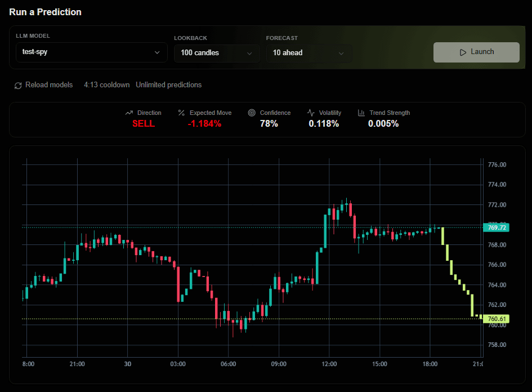Click the 8:00 time axis label
This screenshot has width=532, height=392.
[x=29, y=364]
